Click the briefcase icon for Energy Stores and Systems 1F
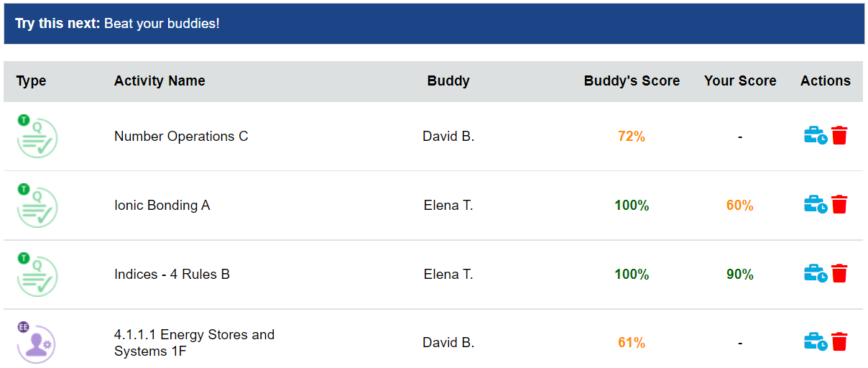868x368 pixels. point(816,341)
